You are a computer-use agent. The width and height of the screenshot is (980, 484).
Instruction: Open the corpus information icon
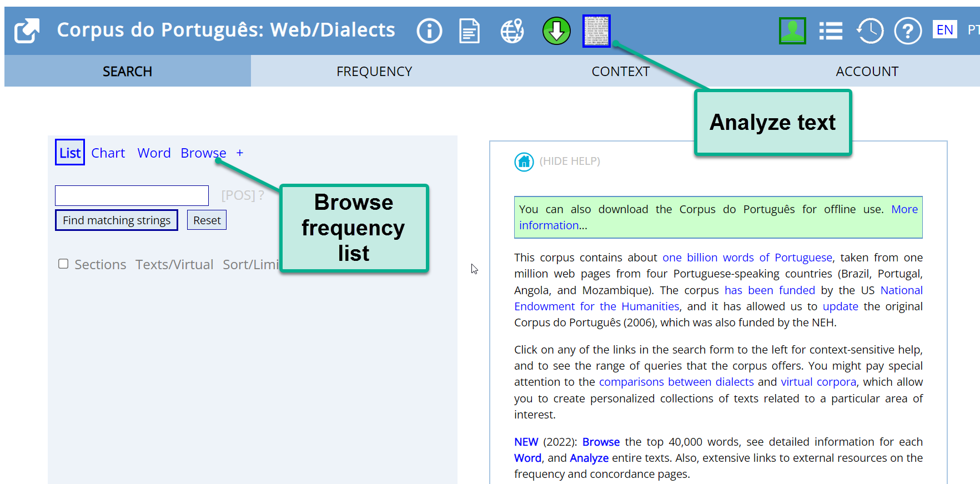point(429,31)
